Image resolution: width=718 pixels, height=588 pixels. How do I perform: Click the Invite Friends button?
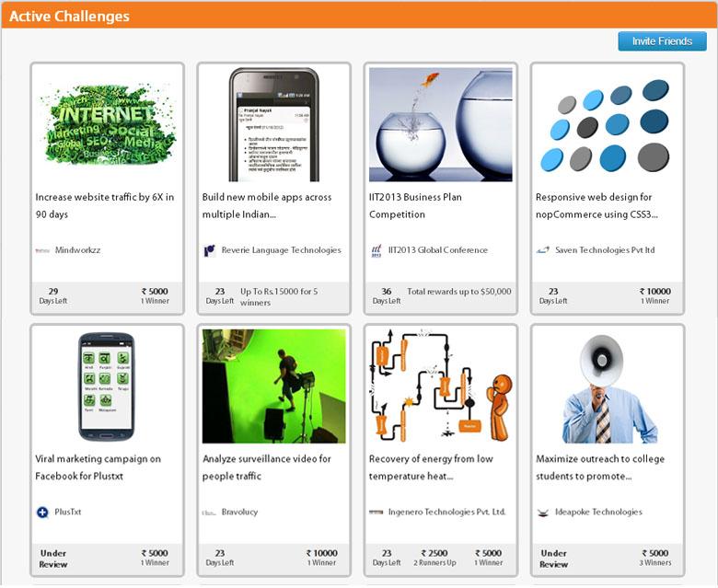(x=662, y=41)
